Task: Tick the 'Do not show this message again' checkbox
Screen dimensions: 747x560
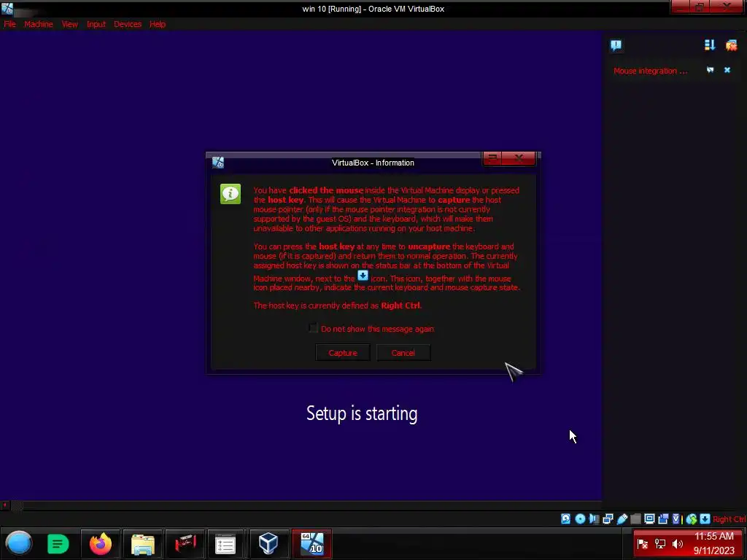Action: point(313,328)
